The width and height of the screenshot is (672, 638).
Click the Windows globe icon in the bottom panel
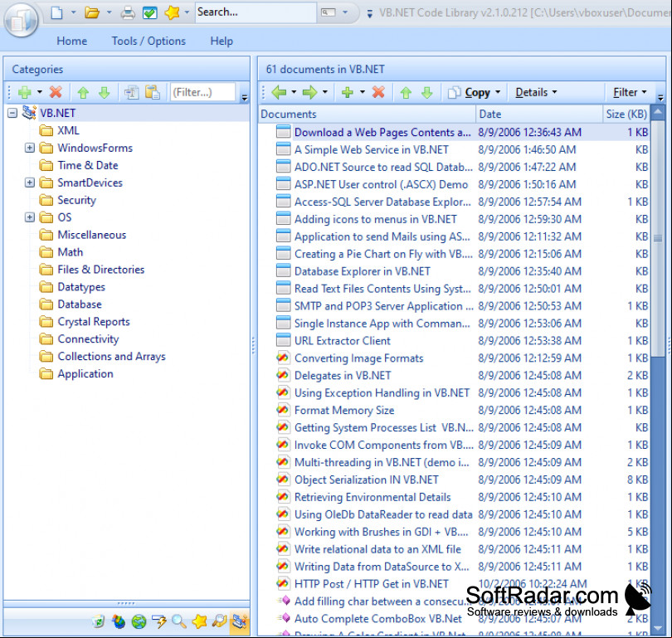[x=119, y=621]
